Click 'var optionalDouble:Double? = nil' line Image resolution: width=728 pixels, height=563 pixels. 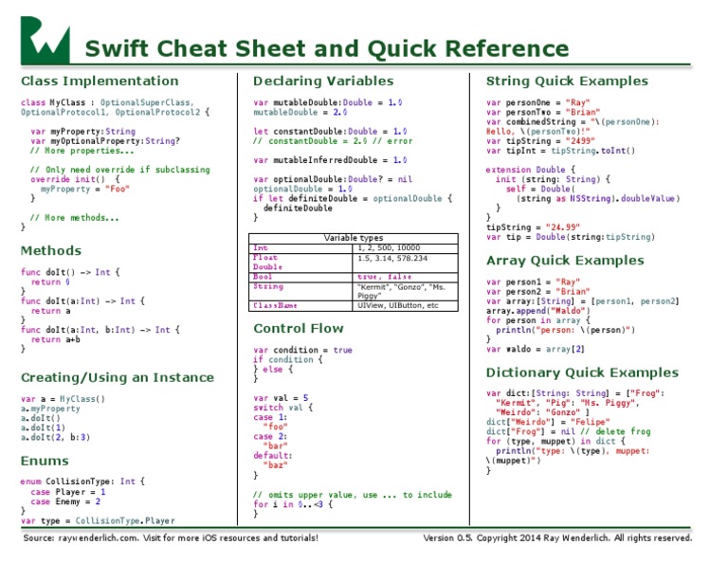[333, 179]
